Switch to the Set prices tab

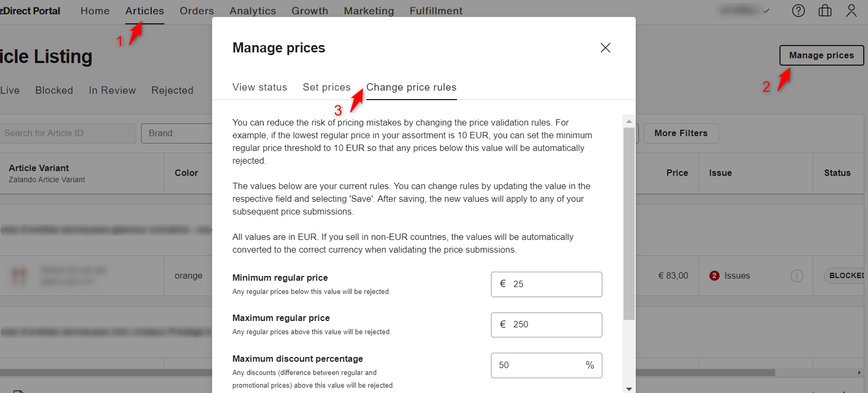[326, 87]
